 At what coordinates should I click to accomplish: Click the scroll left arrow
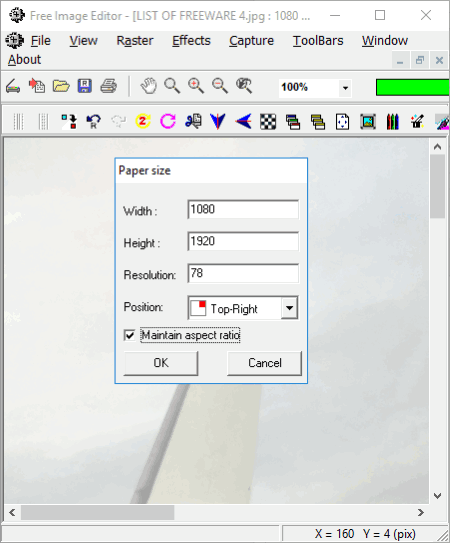pos(12,512)
